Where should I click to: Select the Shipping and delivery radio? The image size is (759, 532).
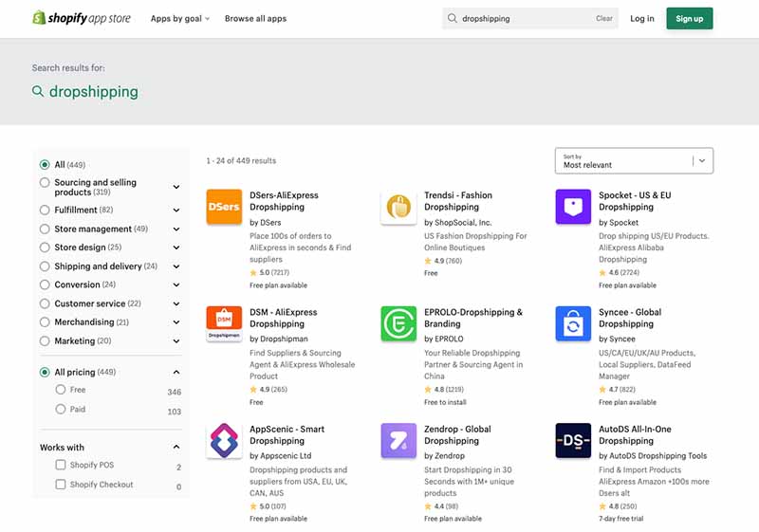pyautogui.click(x=45, y=266)
